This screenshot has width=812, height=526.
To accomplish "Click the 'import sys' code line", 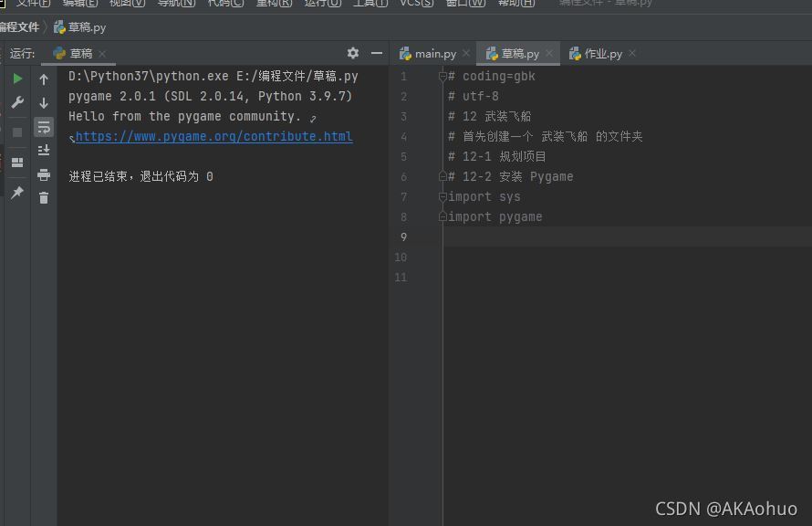I will (484, 196).
